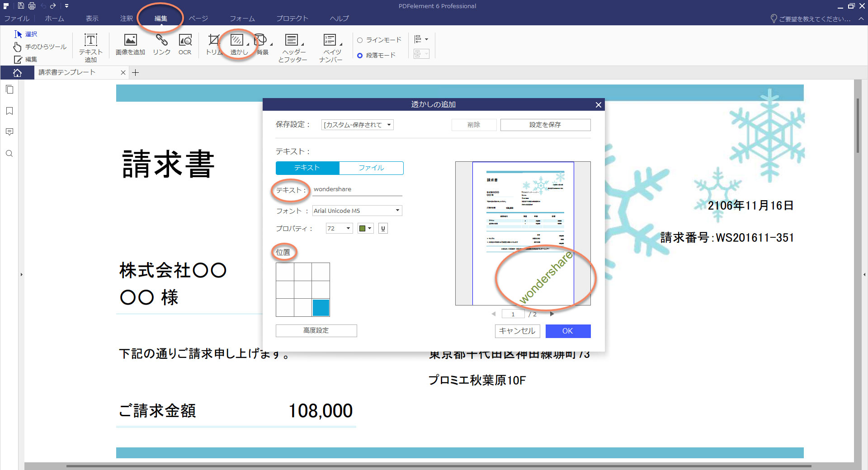This screenshot has height=470, width=868.
Task: Open the フォーム ribbon tab
Action: (242, 19)
